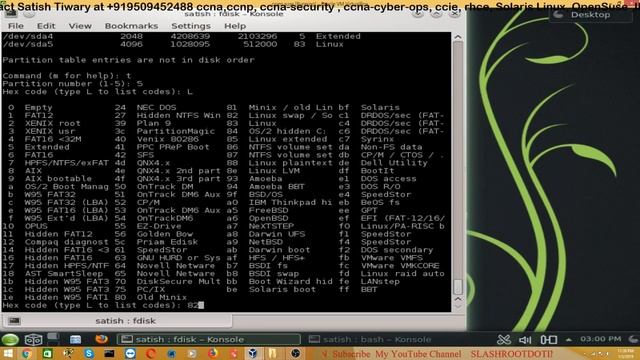Click the 'VMware VMFS' code fb entry
The width and height of the screenshot is (640, 360).
(381, 258)
